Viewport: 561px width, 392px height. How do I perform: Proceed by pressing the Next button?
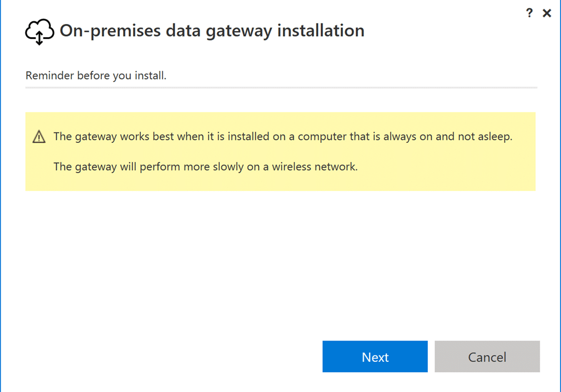pos(375,357)
